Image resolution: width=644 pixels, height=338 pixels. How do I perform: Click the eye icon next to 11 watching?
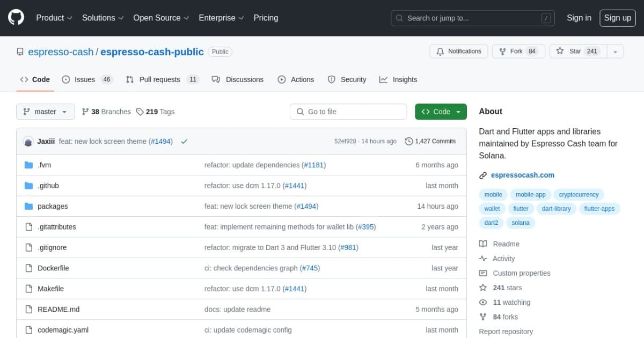pos(483,302)
